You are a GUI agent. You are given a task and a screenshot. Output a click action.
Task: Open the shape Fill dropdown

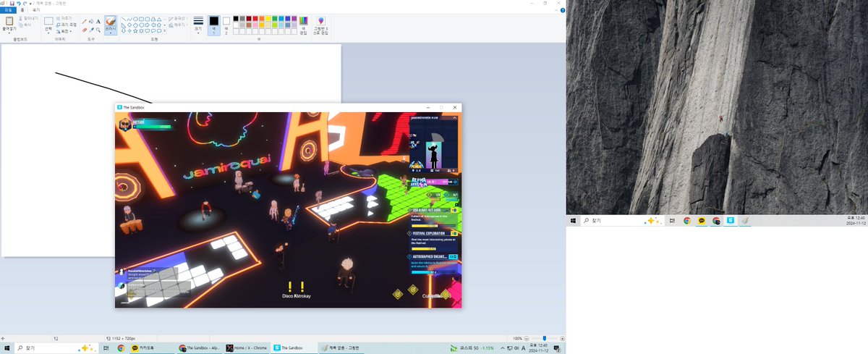coord(177,25)
